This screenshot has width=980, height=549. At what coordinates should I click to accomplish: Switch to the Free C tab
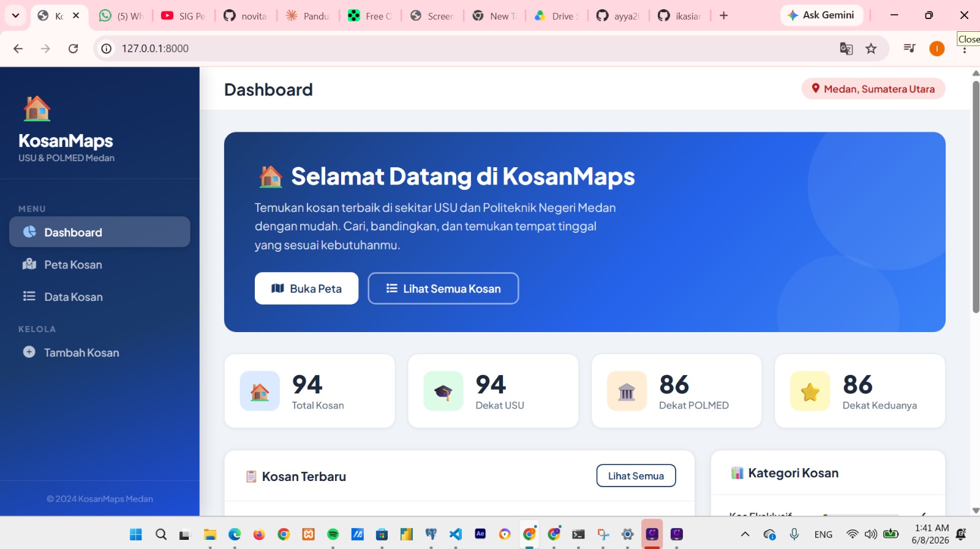coord(370,16)
